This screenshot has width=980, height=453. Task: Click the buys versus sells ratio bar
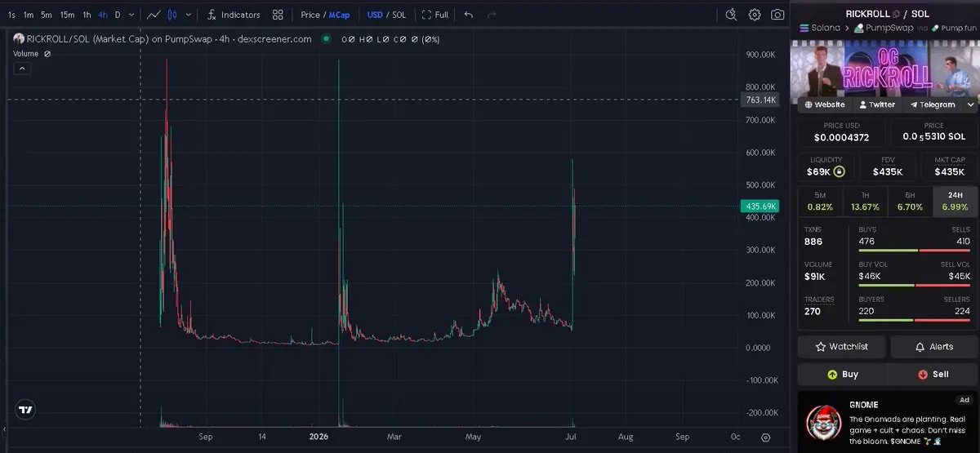click(915, 251)
